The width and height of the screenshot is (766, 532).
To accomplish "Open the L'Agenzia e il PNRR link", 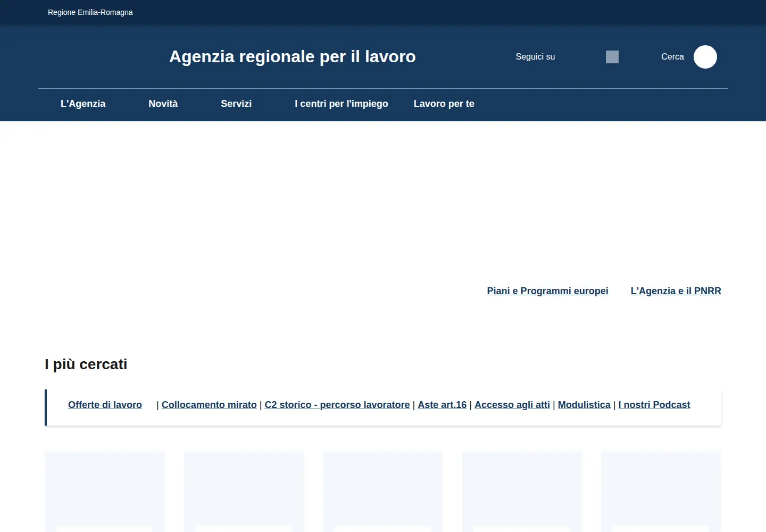I will pos(676,291).
